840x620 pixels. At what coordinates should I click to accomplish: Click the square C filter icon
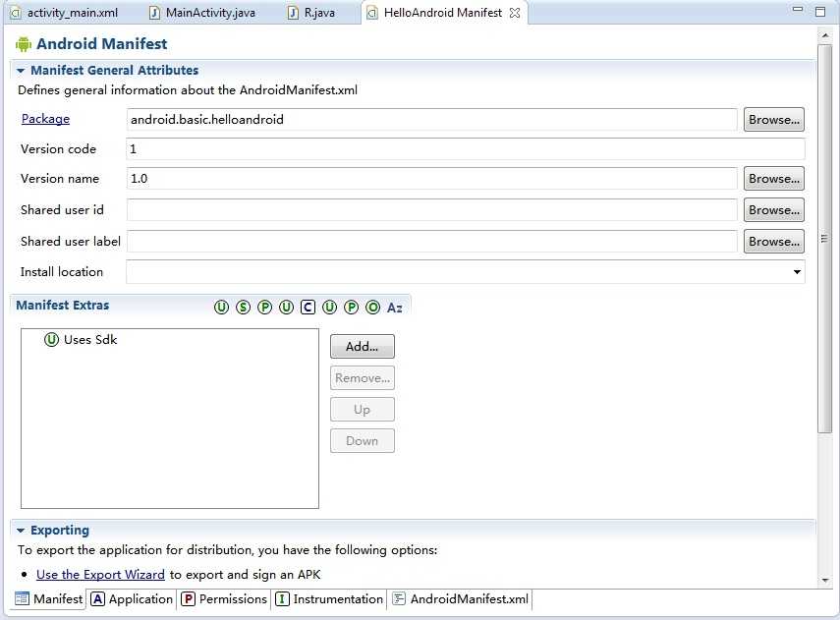(308, 308)
